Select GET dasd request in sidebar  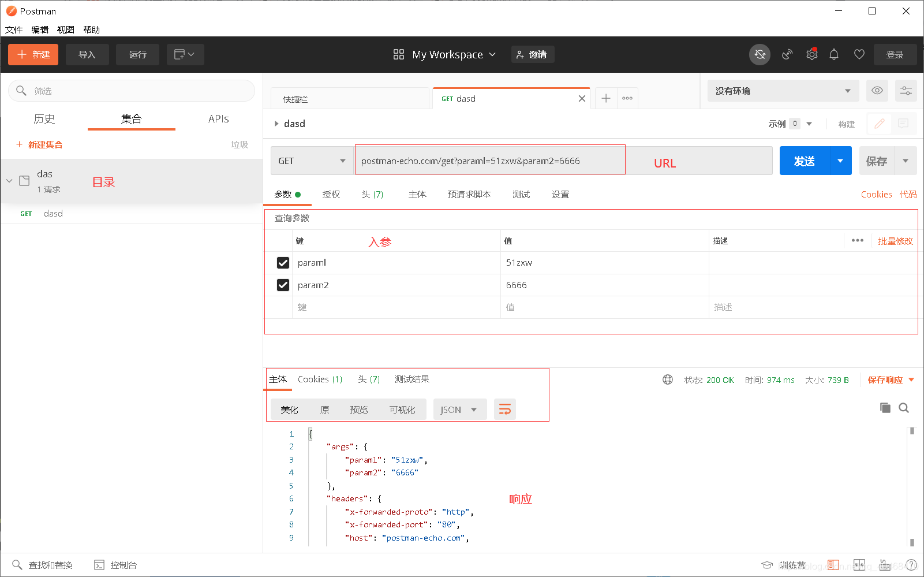click(132, 214)
